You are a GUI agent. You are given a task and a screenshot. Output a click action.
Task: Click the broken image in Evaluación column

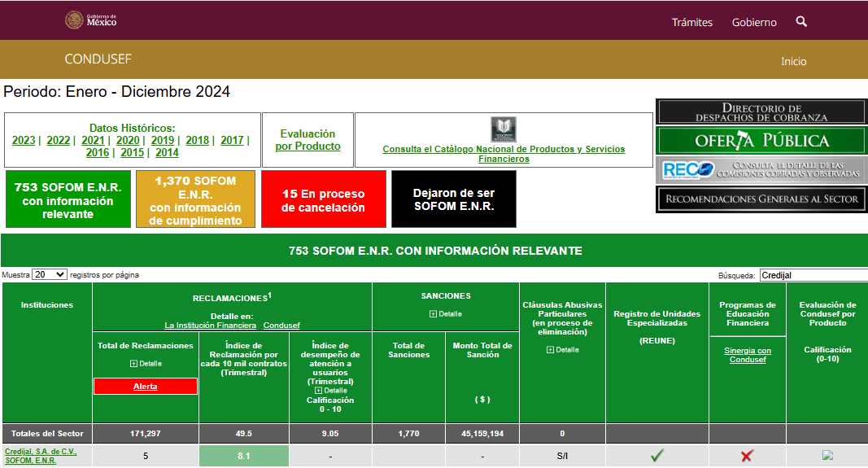pyautogui.click(x=827, y=455)
